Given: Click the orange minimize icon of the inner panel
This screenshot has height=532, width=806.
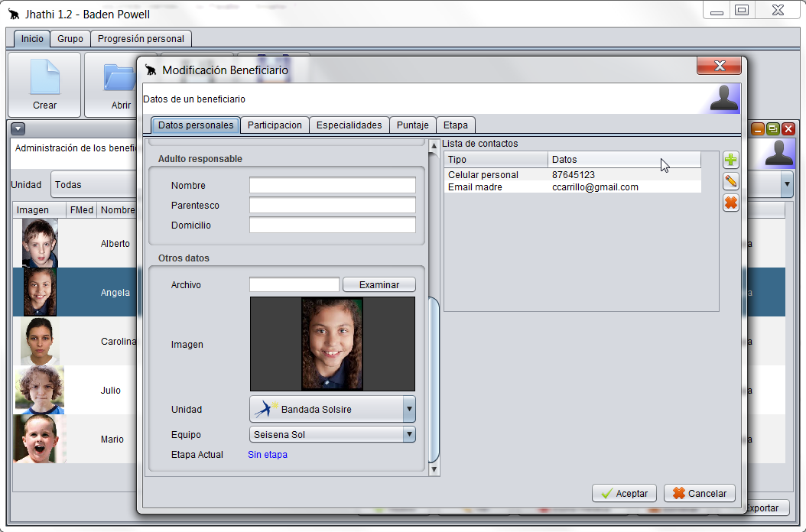Looking at the screenshot, I should click(758, 129).
